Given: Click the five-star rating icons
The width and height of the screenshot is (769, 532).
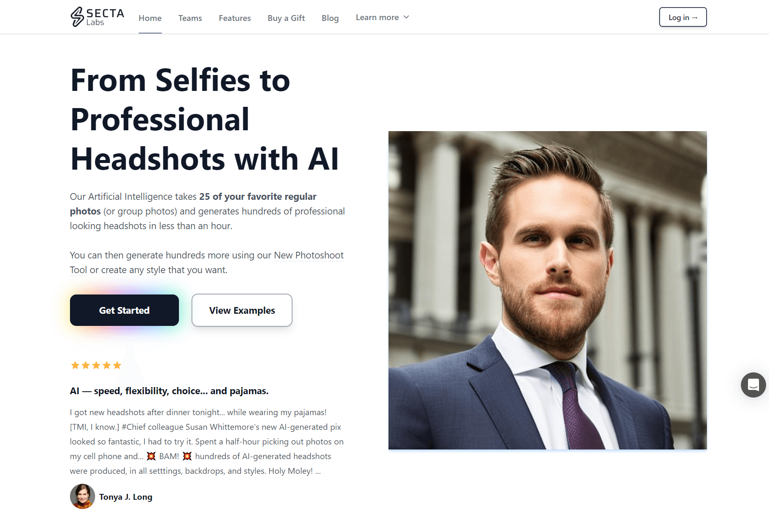Looking at the screenshot, I should 96,365.
